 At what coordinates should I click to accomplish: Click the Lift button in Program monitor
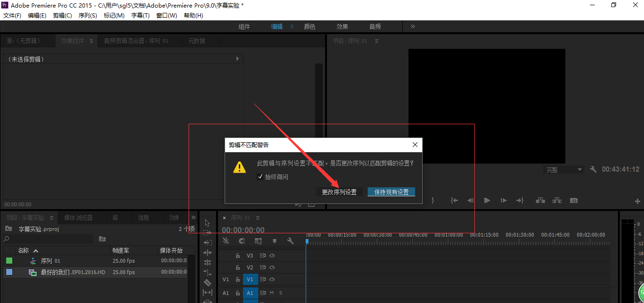540,201
